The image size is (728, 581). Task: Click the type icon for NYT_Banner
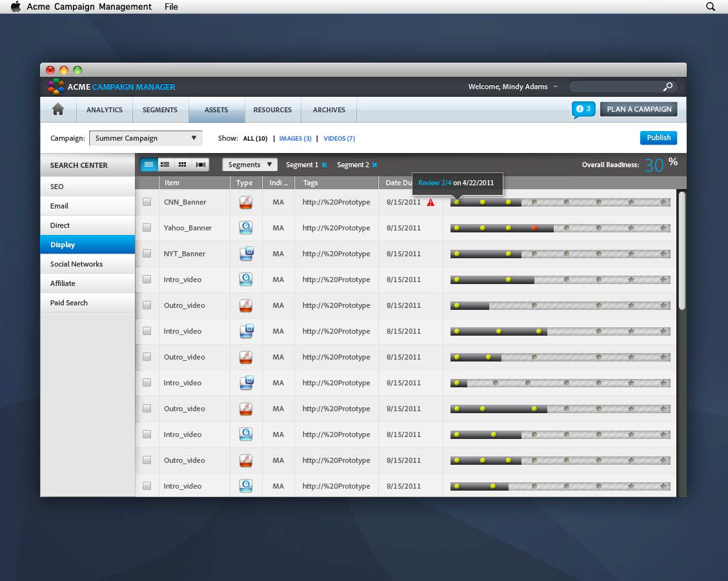pyautogui.click(x=247, y=254)
